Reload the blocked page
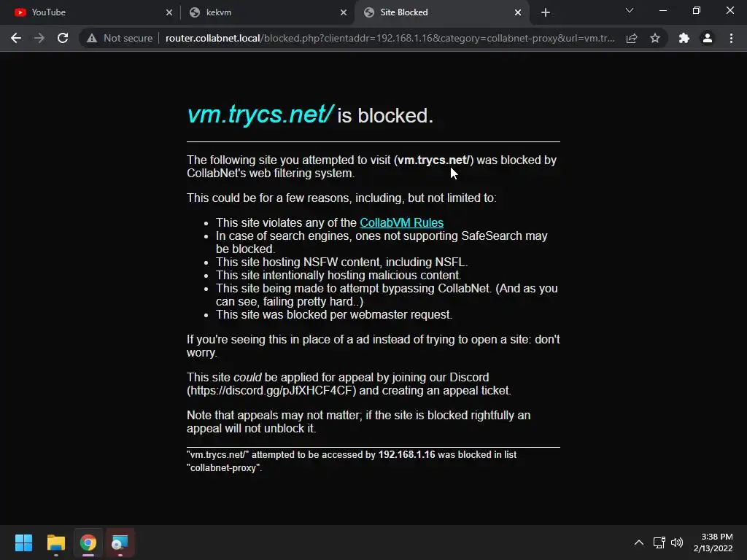The width and height of the screenshot is (747, 560). tap(63, 38)
